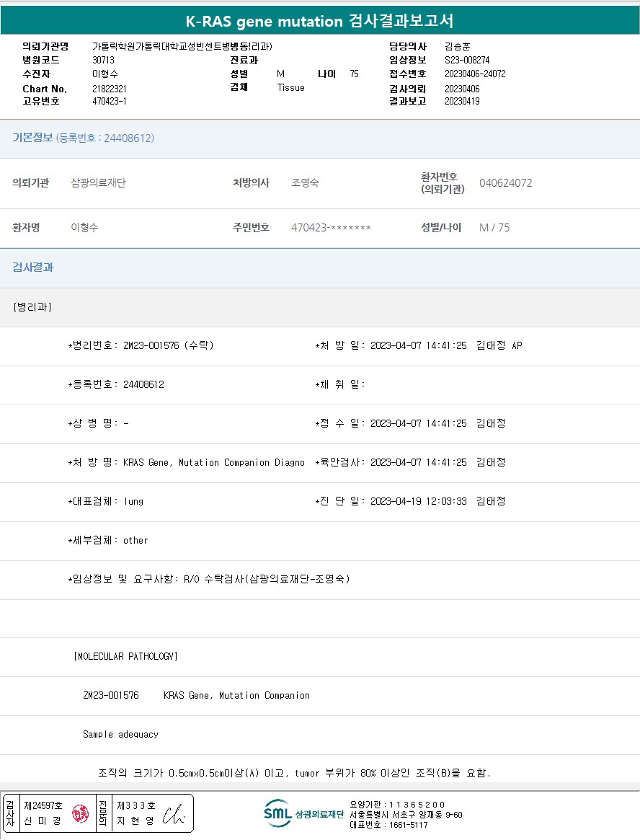Select the 대표검체 lung row
The width and height of the screenshot is (640, 840).
[x=106, y=501]
